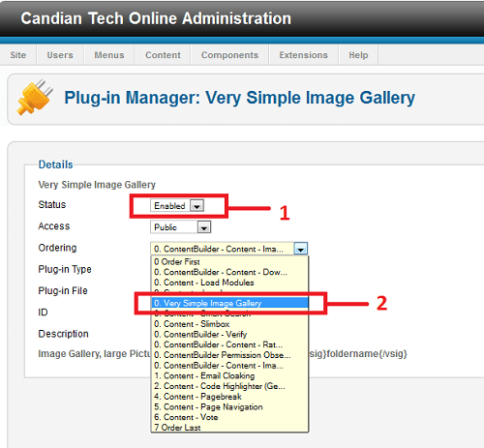Open the Extensions menu
The image size is (484, 448).
pos(304,55)
